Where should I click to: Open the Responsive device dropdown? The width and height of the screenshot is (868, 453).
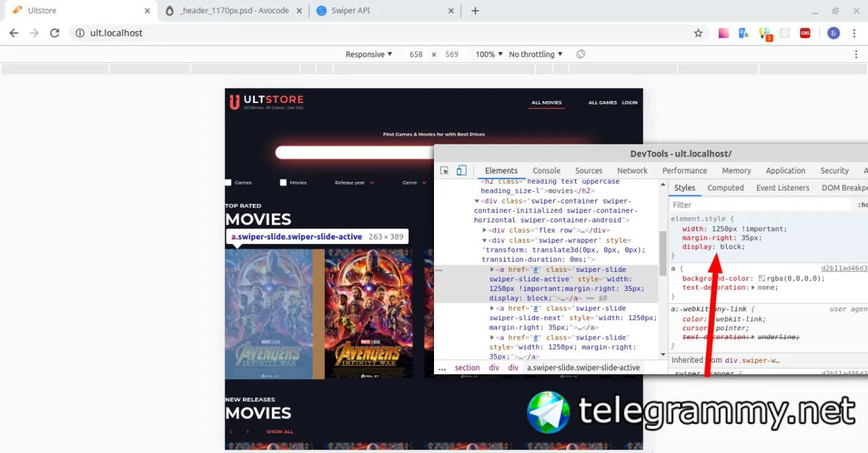[369, 54]
